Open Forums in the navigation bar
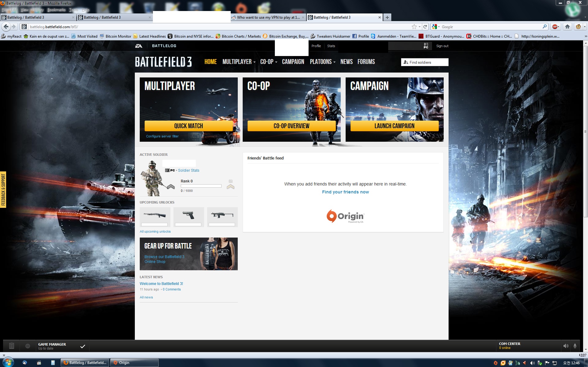Image resolution: width=588 pixels, height=367 pixels. coord(366,62)
